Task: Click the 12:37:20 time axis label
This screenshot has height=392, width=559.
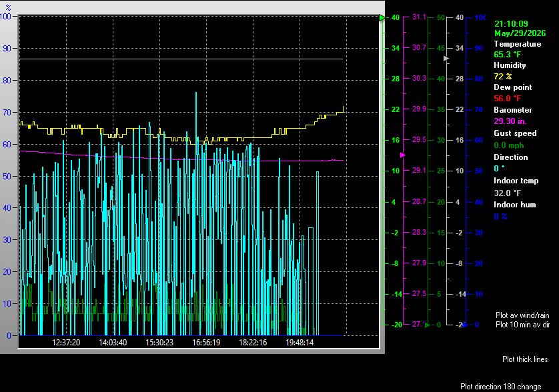Action: (66, 343)
